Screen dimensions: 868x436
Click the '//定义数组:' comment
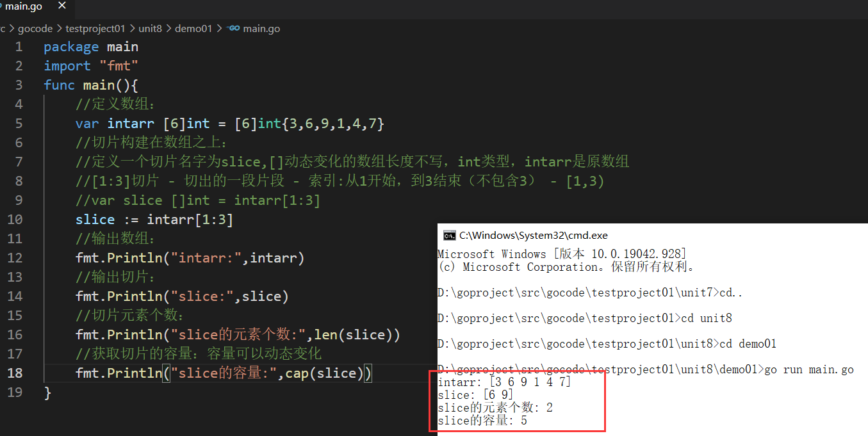click(115, 104)
